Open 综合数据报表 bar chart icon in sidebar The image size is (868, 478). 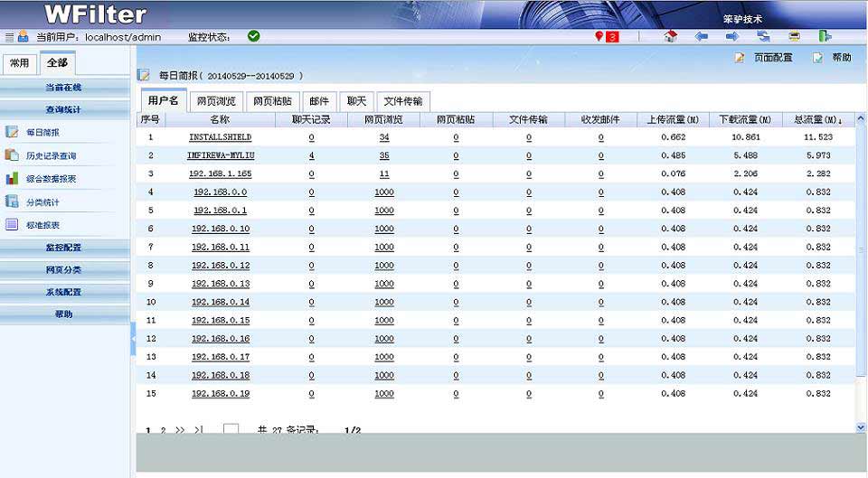click(13, 179)
